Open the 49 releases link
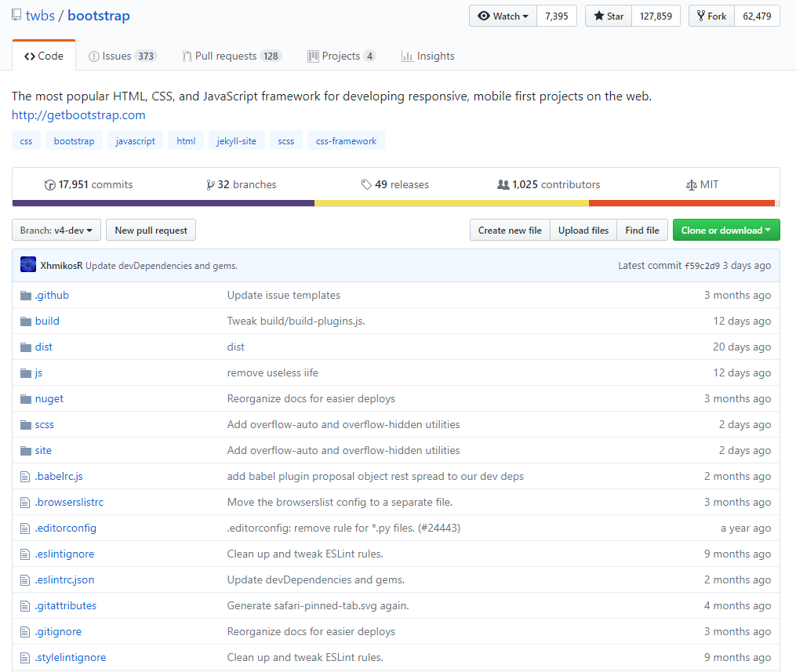The height and width of the screenshot is (672, 796). click(395, 185)
